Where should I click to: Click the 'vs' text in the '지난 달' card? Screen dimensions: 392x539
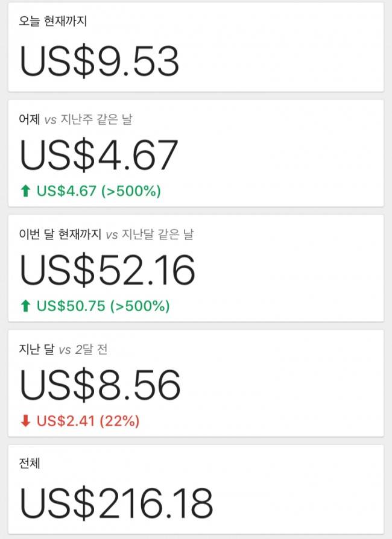click(x=65, y=349)
